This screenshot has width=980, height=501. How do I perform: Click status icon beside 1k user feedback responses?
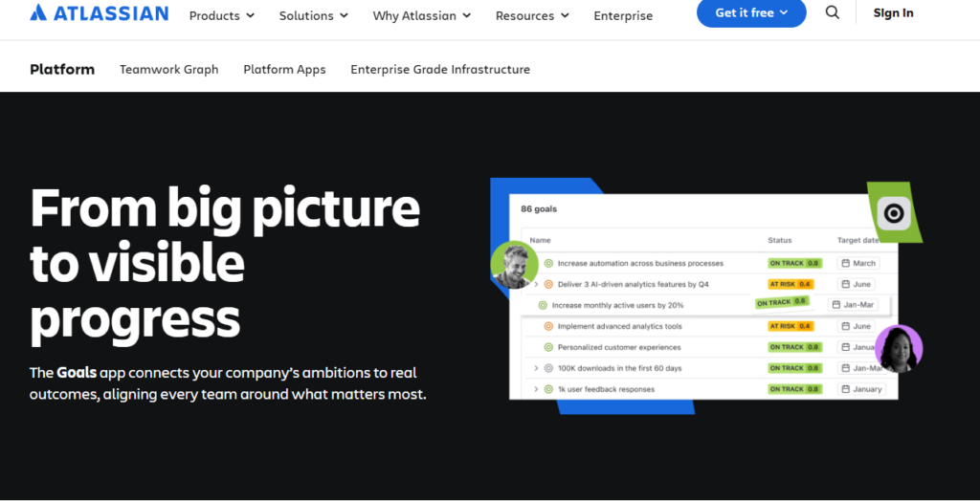click(x=548, y=389)
